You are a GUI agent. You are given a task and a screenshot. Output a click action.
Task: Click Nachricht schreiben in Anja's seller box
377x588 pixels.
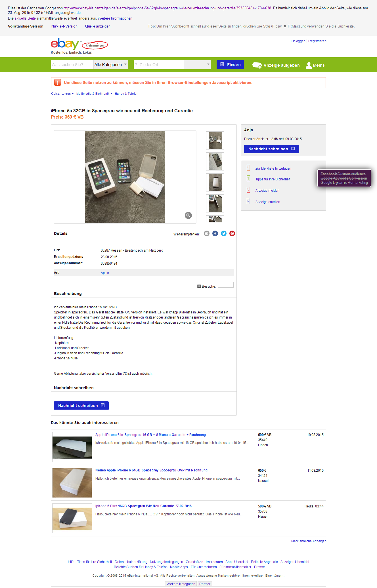271,149
